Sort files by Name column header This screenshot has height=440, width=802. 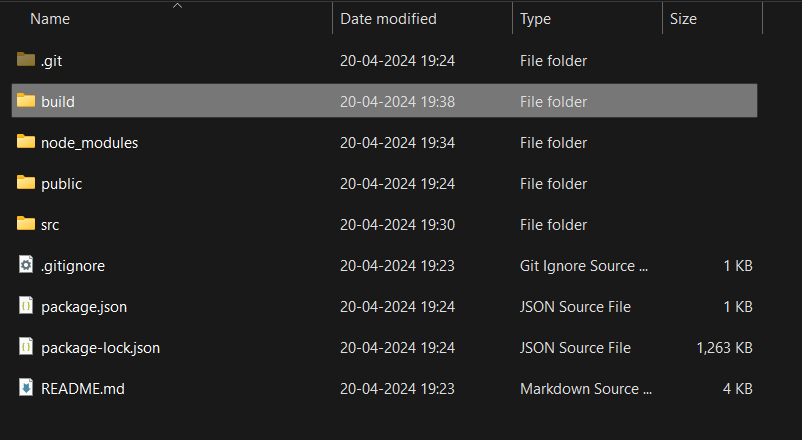coord(50,19)
